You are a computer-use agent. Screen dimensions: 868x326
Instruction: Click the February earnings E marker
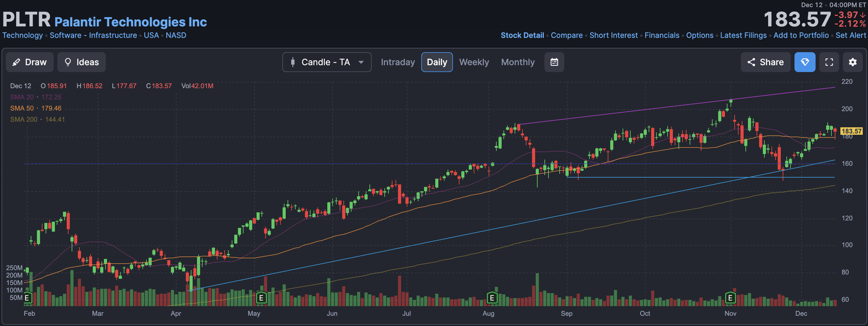click(x=27, y=298)
